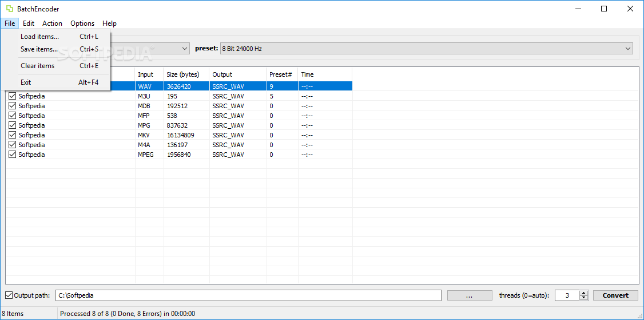Click the M3U input cell
The width and height of the screenshot is (644, 320).
(145, 96)
